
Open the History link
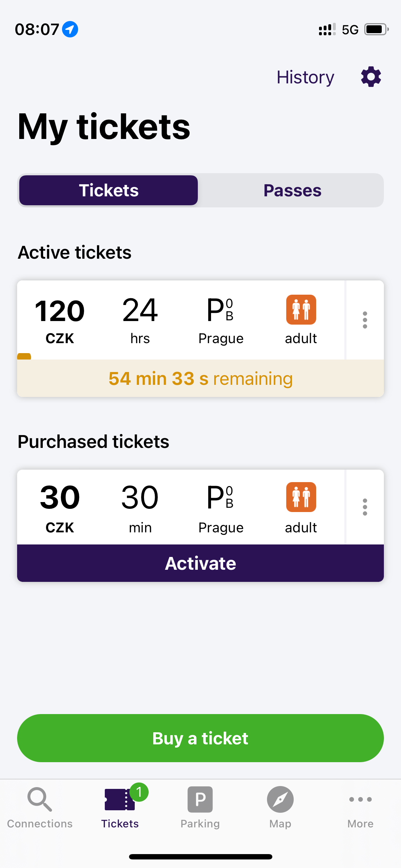coord(305,77)
